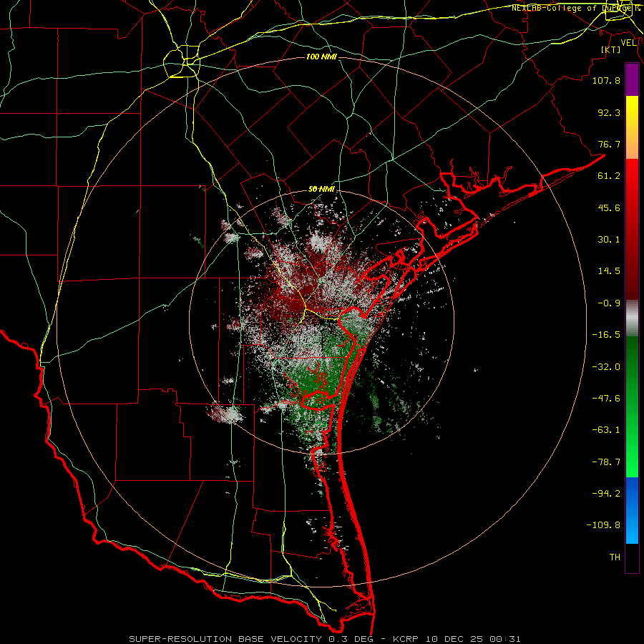Click the 107.8 velocity scale value

(x=606, y=80)
